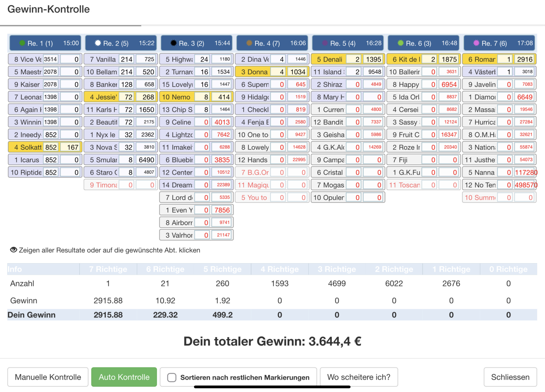Click the eye icon to show all results
Viewport: 545px width, 392px height.
tap(13, 249)
